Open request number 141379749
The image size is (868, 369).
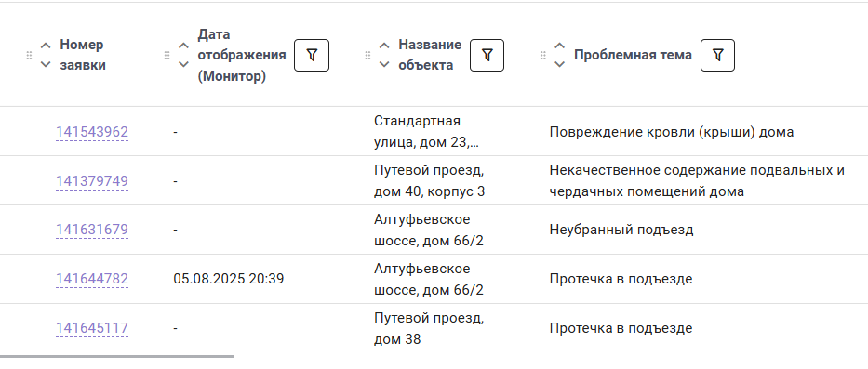92,181
